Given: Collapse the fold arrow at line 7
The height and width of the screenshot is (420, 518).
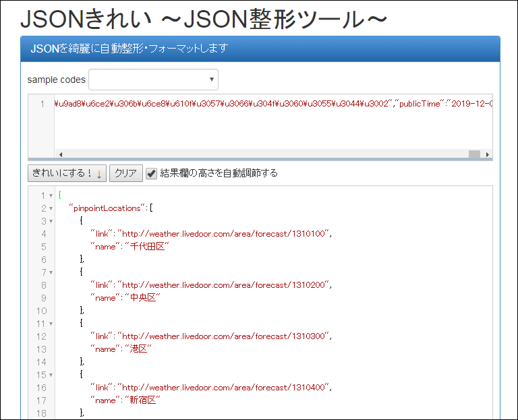Looking at the screenshot, I should (x=51, y=273).
